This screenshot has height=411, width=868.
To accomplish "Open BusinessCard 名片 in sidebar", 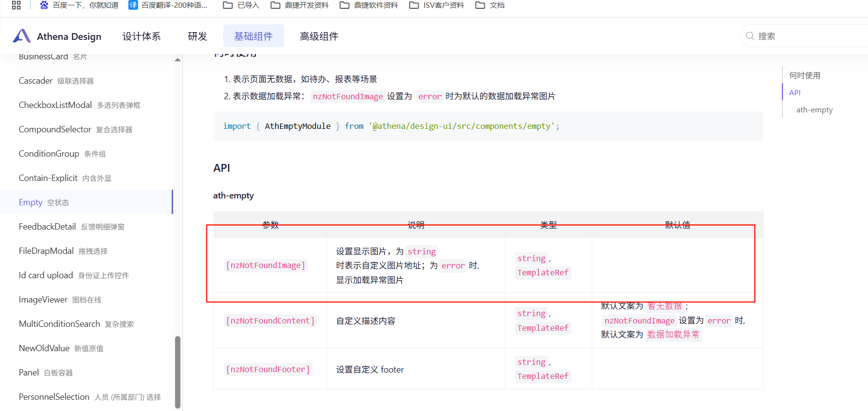I will [53, 56].
